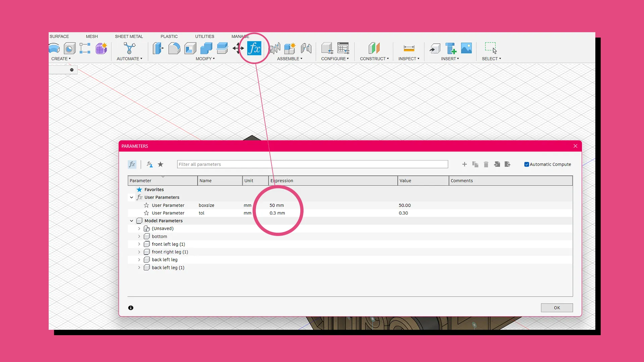The width and height of the screenshot is (644, 362).
Task: Open the MODIFY dropdown menu
Action: coord(205,59)
